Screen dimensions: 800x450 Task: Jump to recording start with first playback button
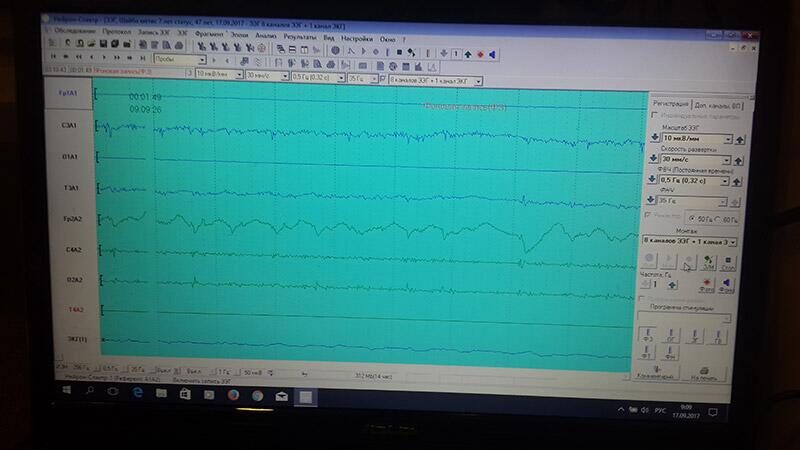click(x=53, y=57)
